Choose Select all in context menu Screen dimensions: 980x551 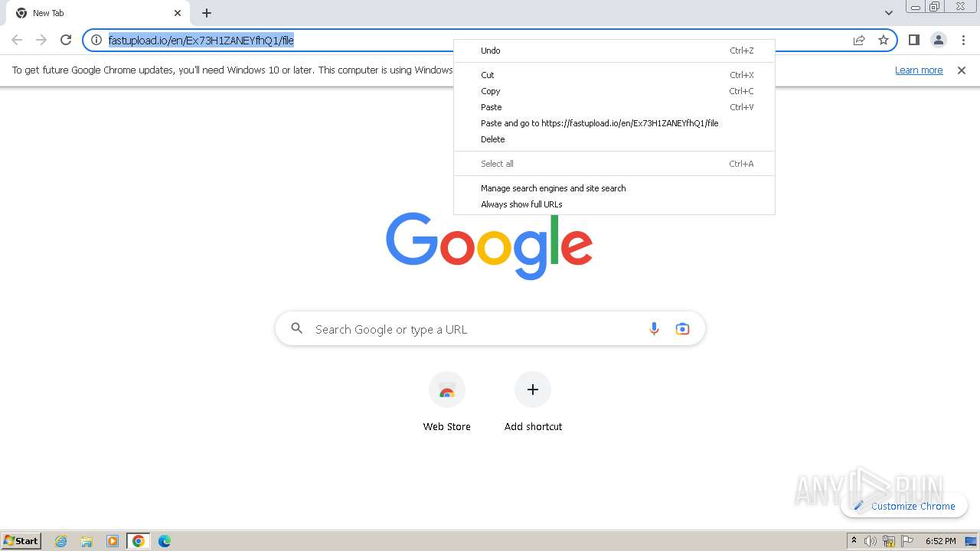[x=614, y=164]
